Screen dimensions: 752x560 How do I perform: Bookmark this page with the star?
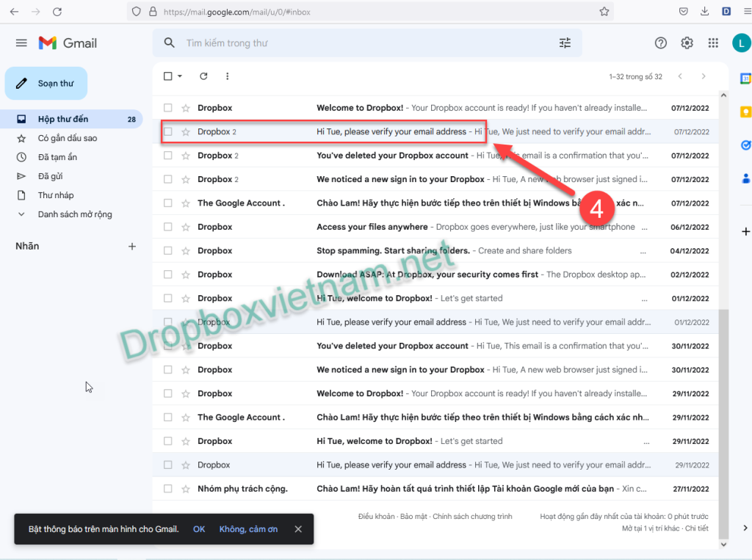click(604, 12)
